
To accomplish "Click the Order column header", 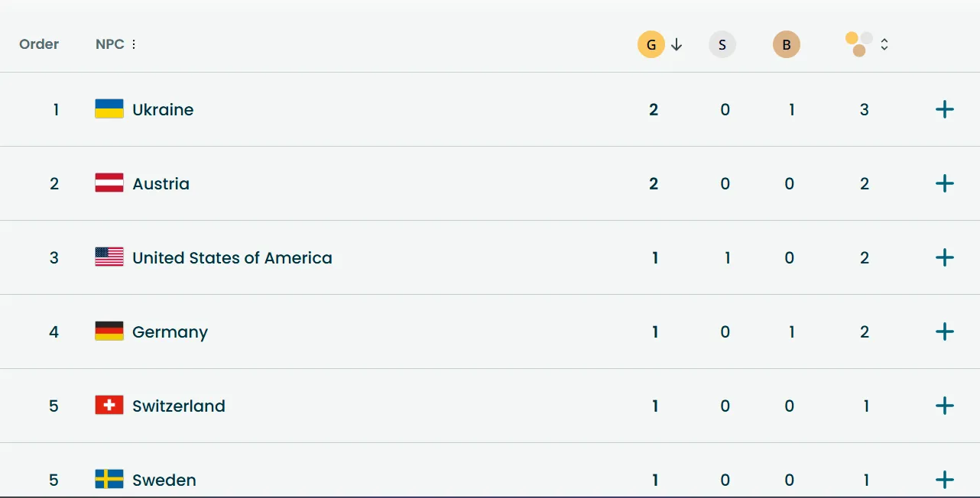I will tap(39, 44).
